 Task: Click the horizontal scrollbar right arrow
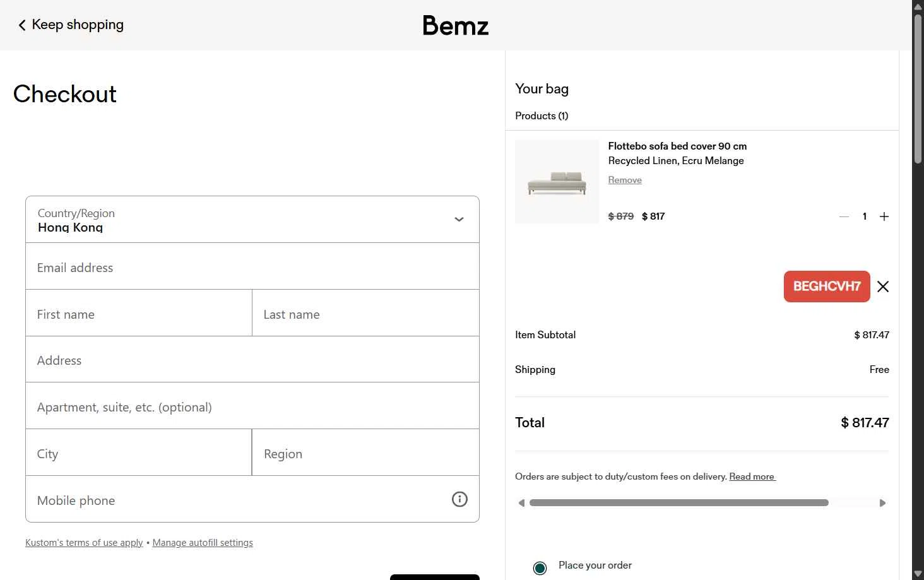(882, 503)
